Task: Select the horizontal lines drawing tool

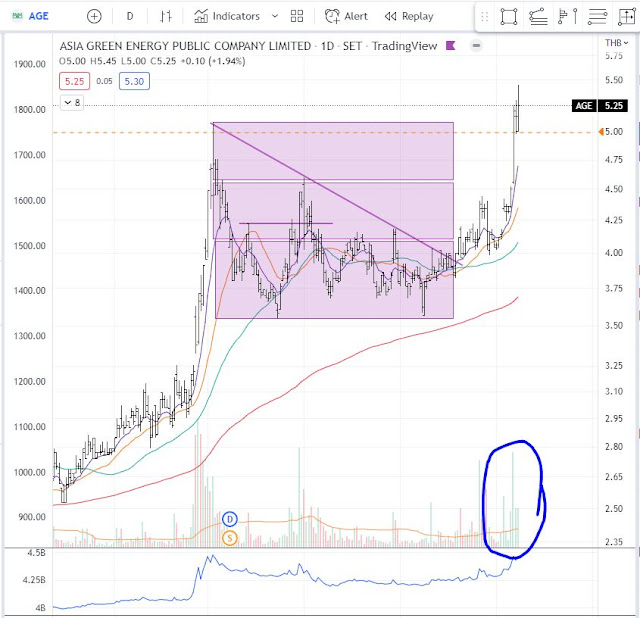Action: click(597, 17)
